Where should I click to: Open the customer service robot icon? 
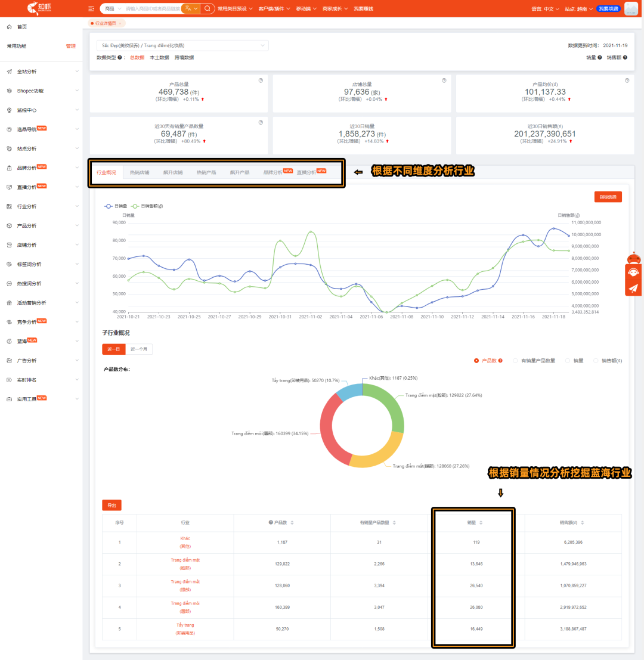pos(633,272)
